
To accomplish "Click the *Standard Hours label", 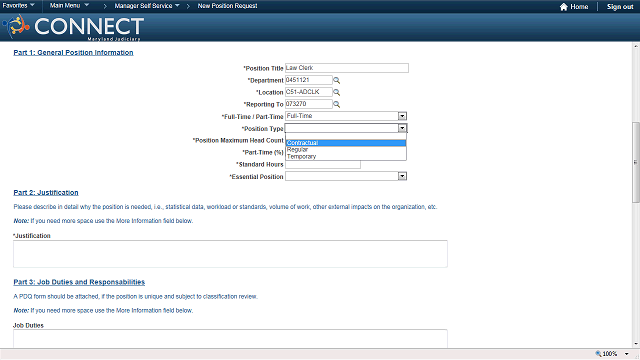I will click(260, 164).
